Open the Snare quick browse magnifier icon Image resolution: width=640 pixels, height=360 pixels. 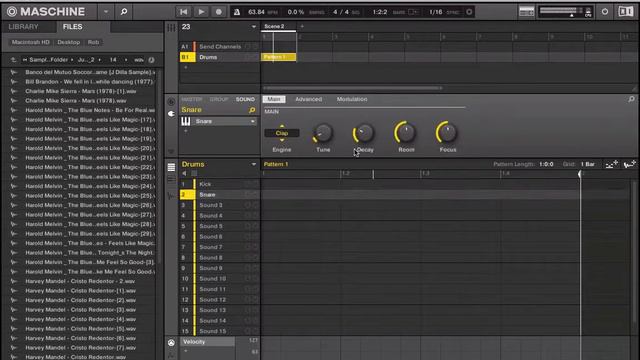[252, 110]
